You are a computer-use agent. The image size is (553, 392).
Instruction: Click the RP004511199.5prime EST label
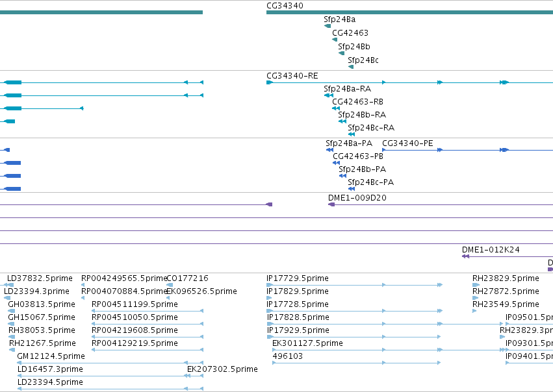click(135, 304)
